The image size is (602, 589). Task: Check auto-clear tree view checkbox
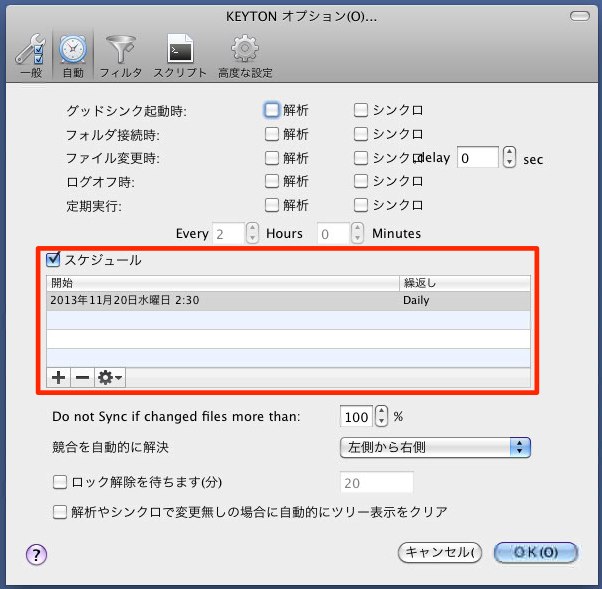point(60,512)
